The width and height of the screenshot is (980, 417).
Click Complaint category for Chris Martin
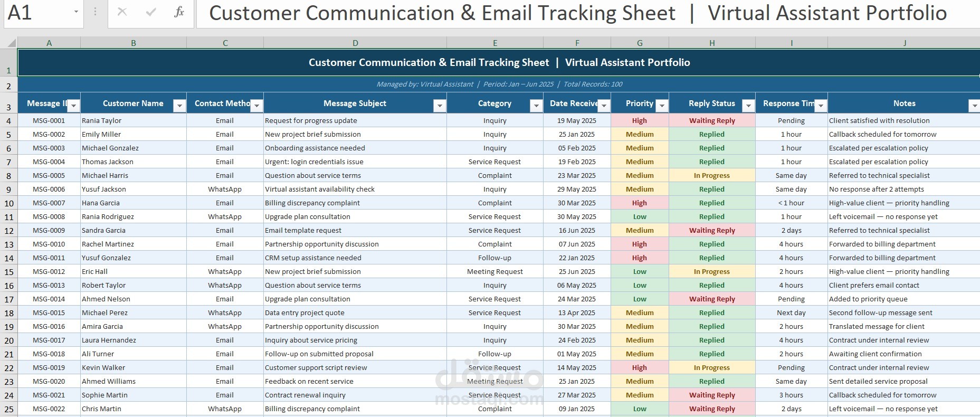[x=495, y=409]
